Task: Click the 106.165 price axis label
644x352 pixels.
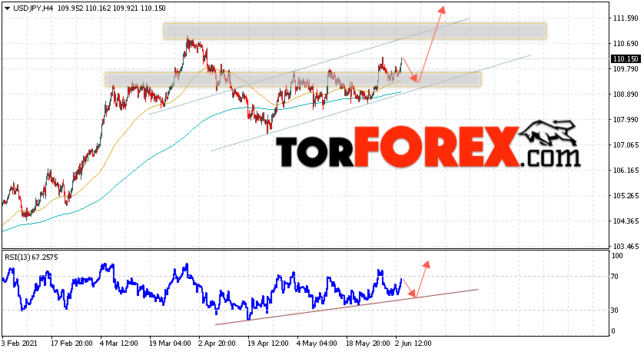Action: pyautogui.click(x=626, y=171)
